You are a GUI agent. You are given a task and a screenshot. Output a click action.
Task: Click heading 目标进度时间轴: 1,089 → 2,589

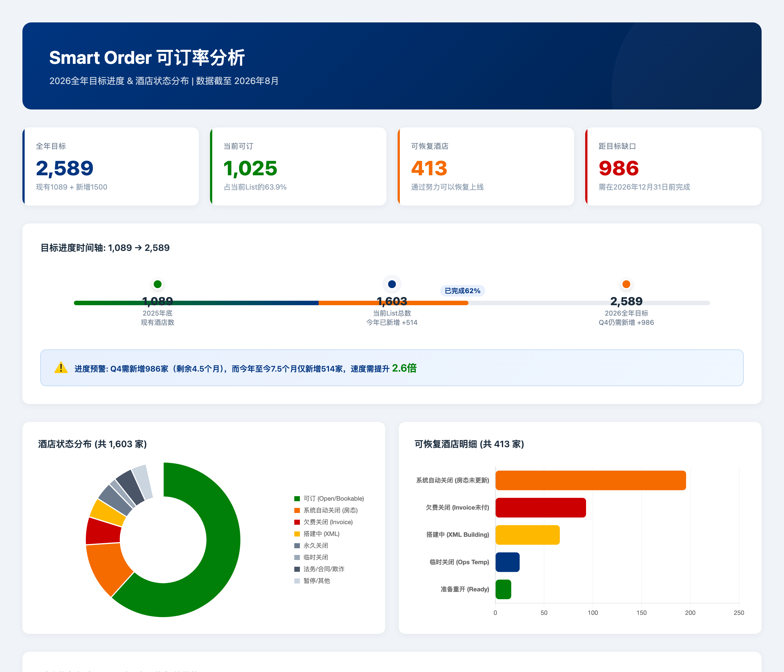click(105, 248)
